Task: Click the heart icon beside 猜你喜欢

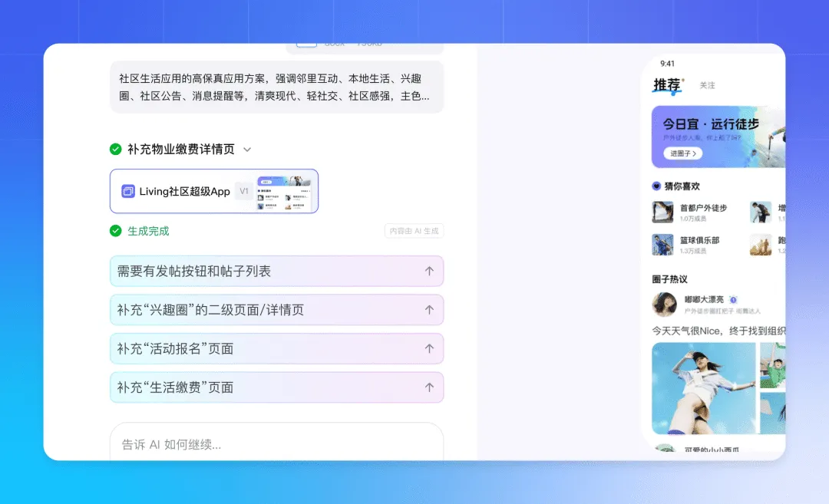Action: 656,186
